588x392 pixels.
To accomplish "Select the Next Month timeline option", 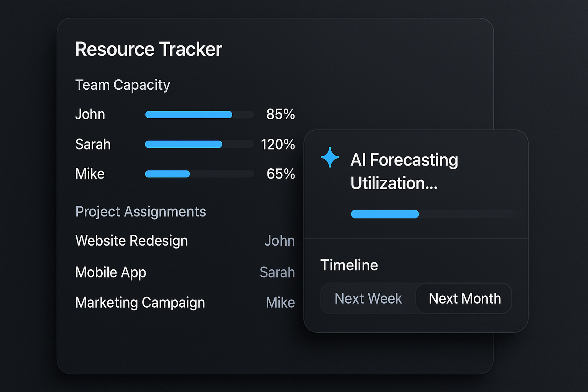I will (x=465, y=298).
